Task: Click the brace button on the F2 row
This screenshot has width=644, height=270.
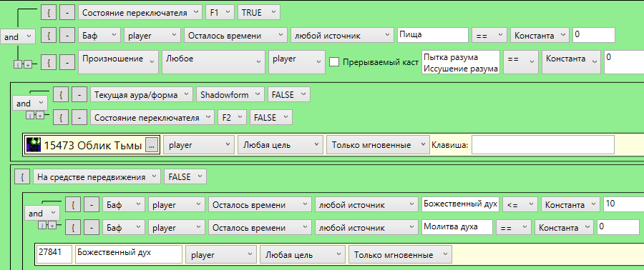Action: [61, 118]
